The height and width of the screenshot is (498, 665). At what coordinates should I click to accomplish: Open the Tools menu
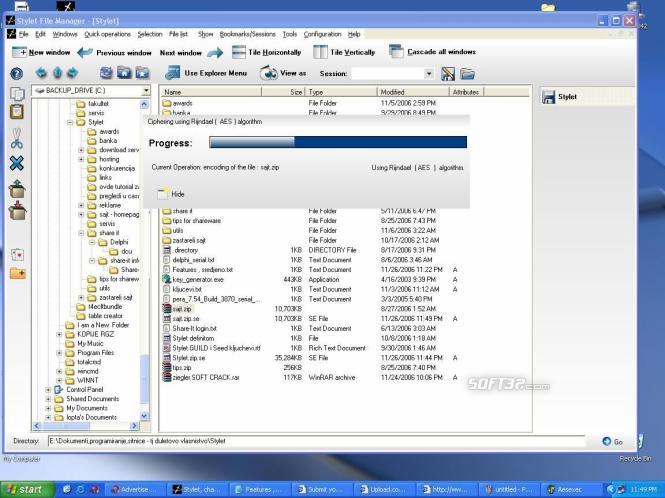(x=290, y=34)
